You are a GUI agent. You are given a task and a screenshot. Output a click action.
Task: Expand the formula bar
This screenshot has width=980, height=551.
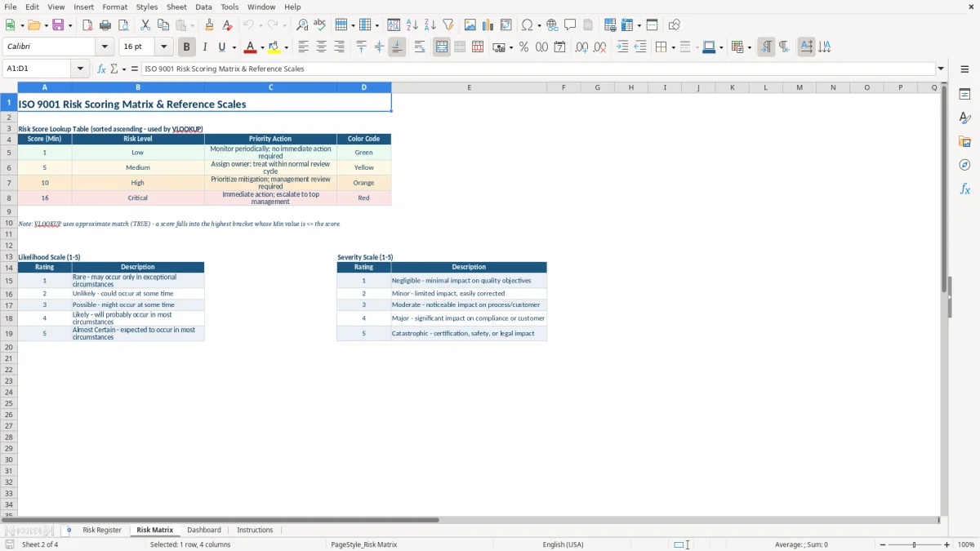click(941, 69)
